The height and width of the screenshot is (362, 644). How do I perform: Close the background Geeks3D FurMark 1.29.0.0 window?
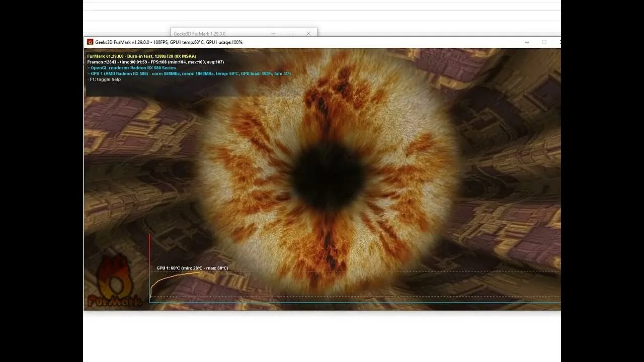tap(308, 34)
